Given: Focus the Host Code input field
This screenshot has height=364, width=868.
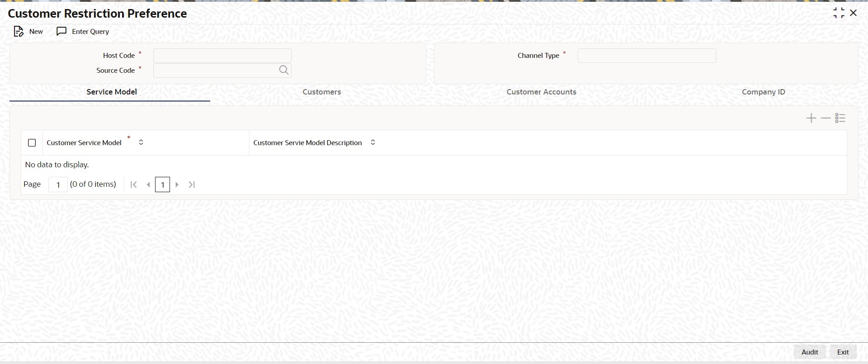Looking at the screenshot, I should coord(222,56).
